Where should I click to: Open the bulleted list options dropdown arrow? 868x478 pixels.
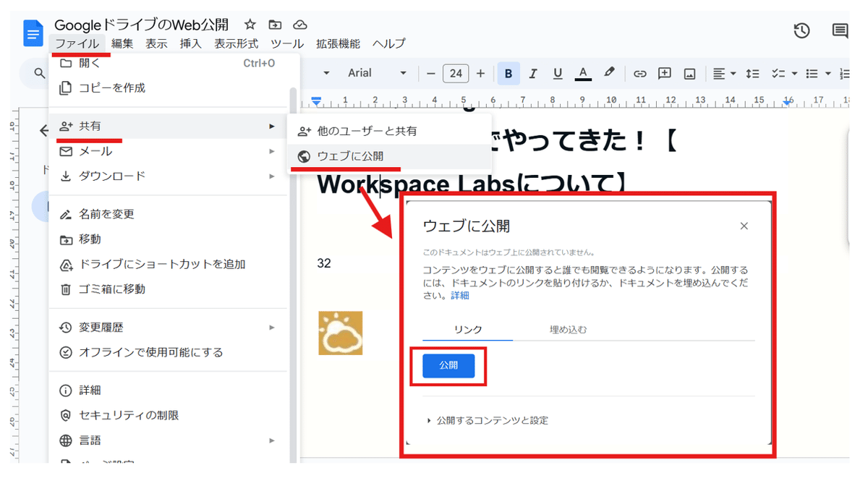pos(827,73)
